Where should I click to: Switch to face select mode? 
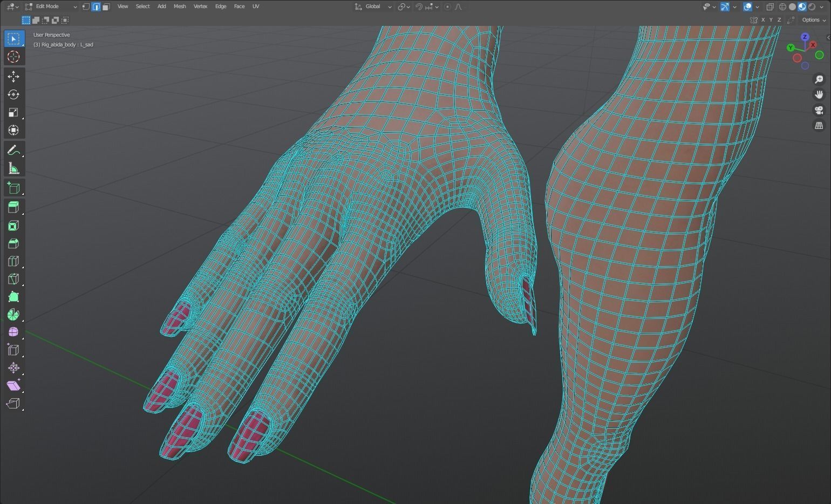[106, 6]
